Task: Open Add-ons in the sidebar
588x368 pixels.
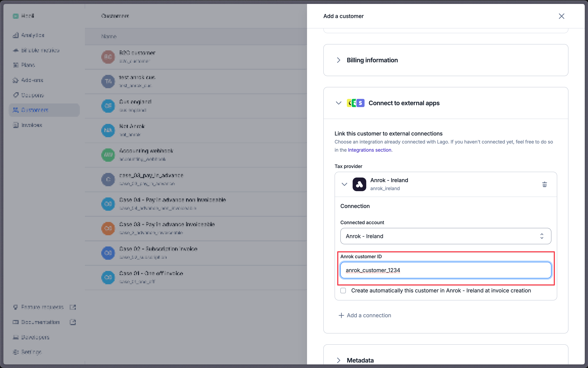Action: [x=44, y=80]
